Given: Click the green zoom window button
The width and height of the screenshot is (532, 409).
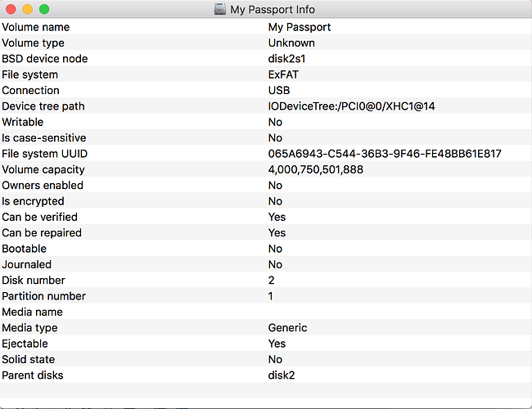Looking at the screenshot, I should coord(43,9).
